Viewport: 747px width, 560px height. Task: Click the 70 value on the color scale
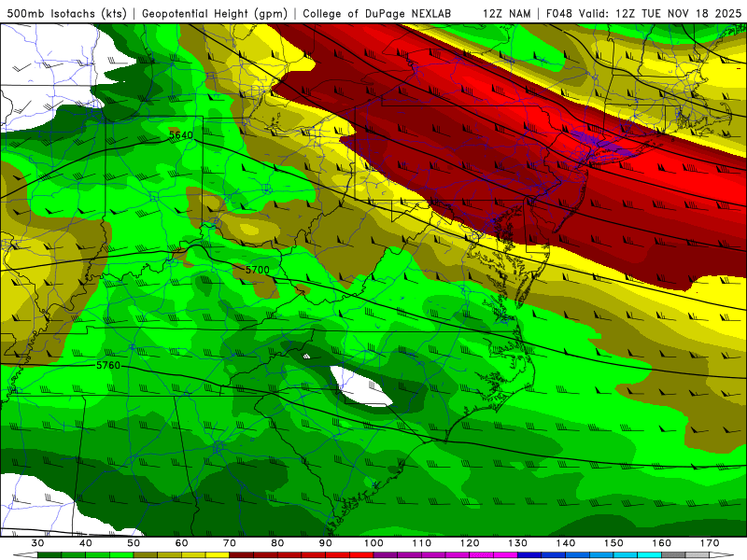click(x=230, y=543)
